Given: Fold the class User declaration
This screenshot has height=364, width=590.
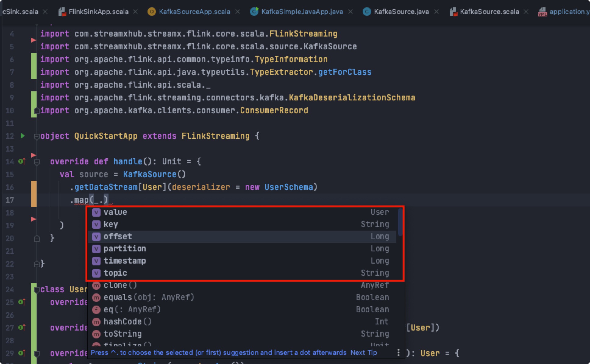Looking at the screenshot, I should 37,289.
